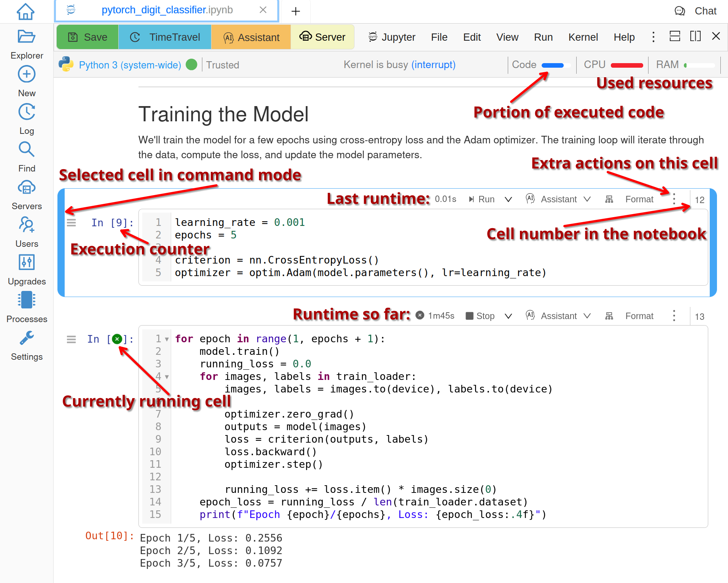Open the Upgrades sidebar icon
The image size is (728, 583).
[x=26, y=262]
